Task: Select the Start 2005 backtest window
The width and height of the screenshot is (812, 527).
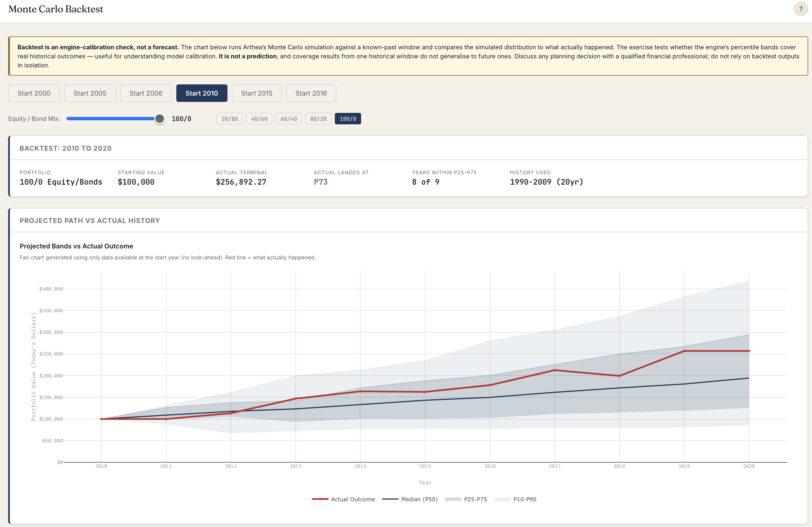Action: click(90, 93)
